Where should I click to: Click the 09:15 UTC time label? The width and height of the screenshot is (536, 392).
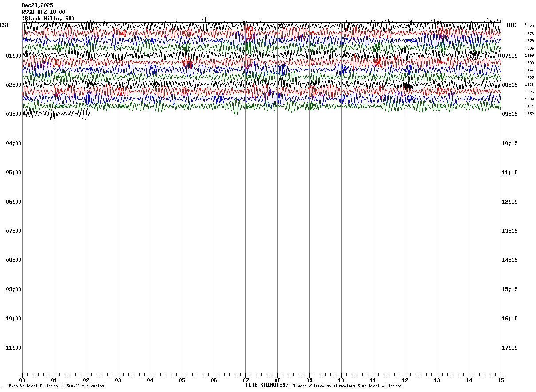pyautogui.click(x=510, y=114)
